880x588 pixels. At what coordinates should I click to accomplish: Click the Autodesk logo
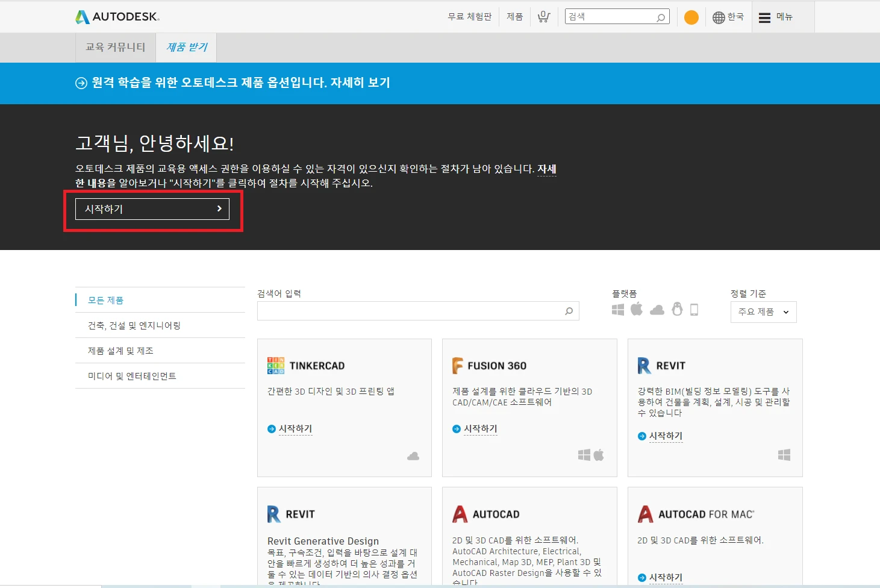pyautogui.click(x=117, y=17)
